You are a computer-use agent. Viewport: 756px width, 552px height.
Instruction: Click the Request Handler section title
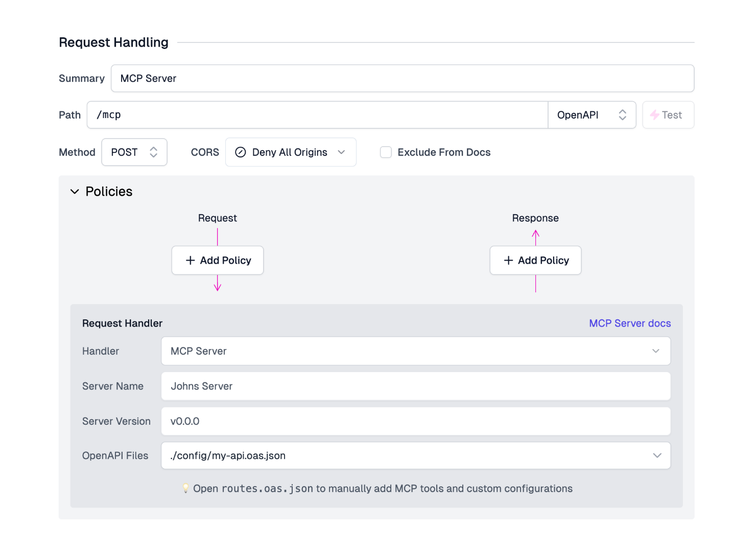coord(122,323)
